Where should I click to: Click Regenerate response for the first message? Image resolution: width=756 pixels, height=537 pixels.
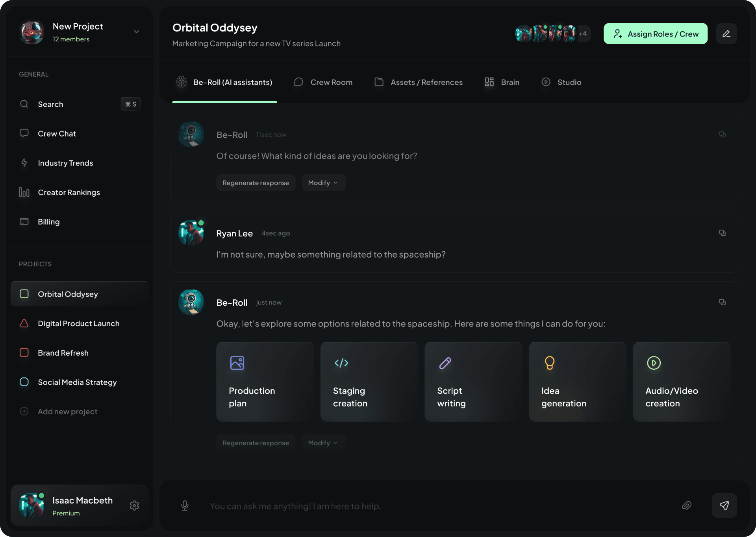[x=256, y=182]
